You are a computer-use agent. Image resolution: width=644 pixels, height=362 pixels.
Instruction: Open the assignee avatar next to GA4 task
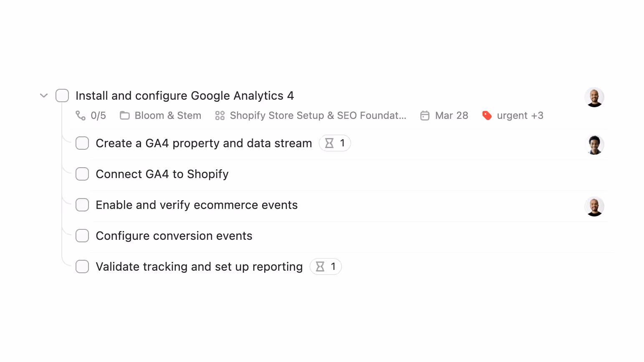coord(594,97)
